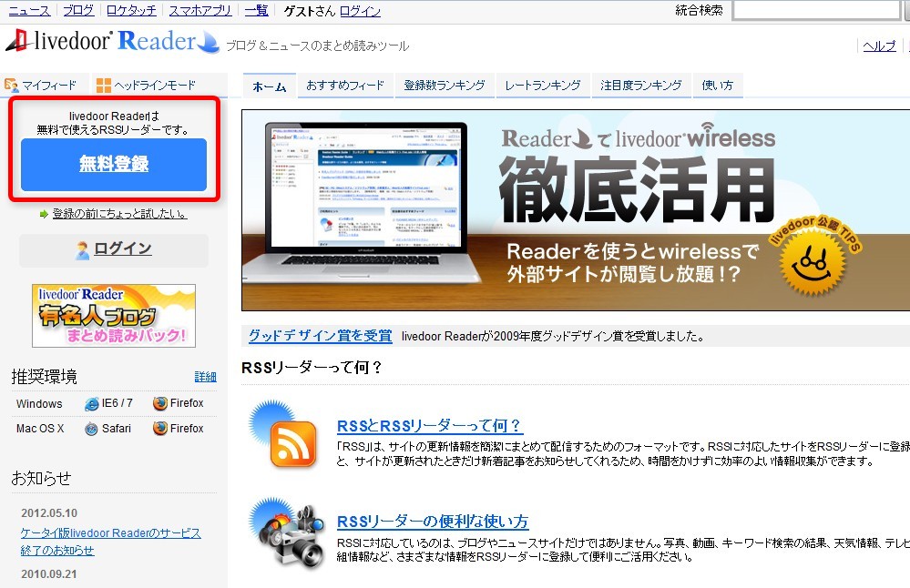Open the ブログ link in top bar

click(78, 10)
